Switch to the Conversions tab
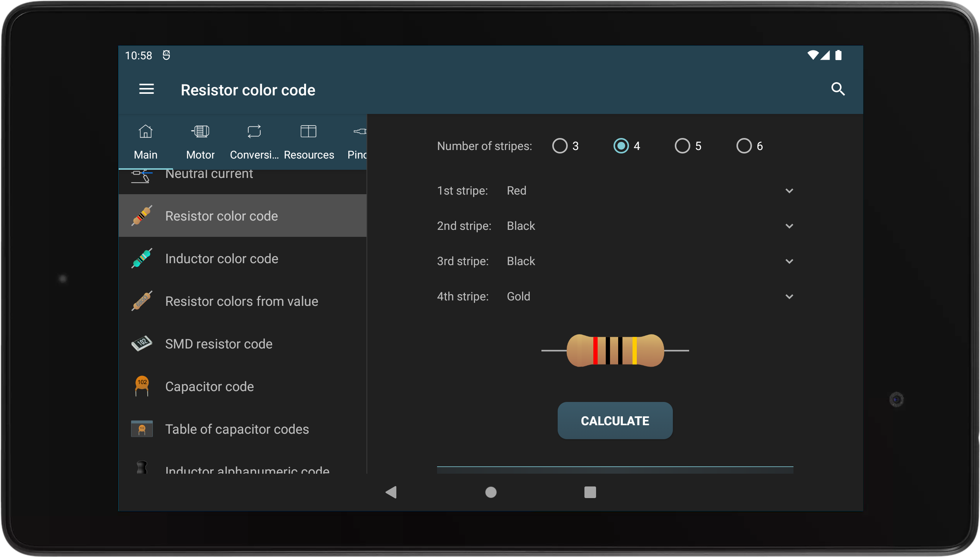Screen dimensions: 980x557 tap(254, 142)
